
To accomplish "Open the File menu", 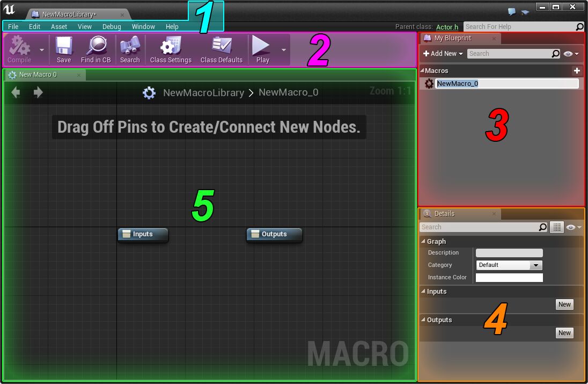I will pyautogui.click(x=13, y=27).
